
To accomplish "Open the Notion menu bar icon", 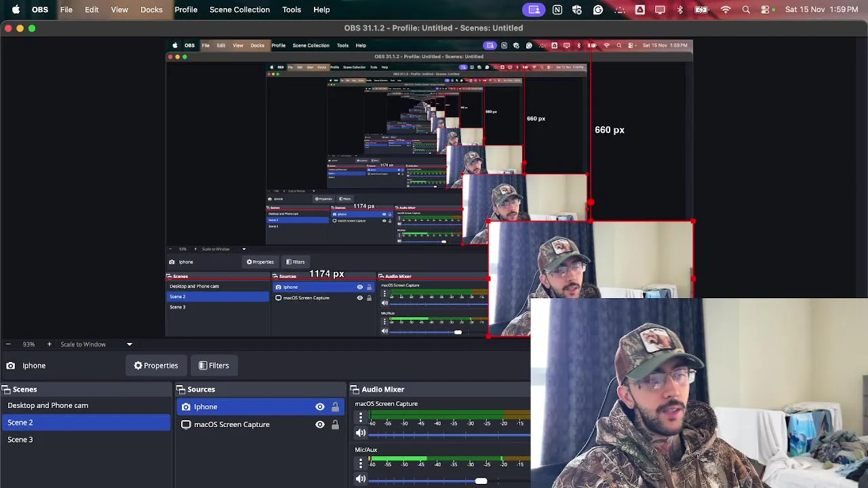I will click(x=557, y=9).
